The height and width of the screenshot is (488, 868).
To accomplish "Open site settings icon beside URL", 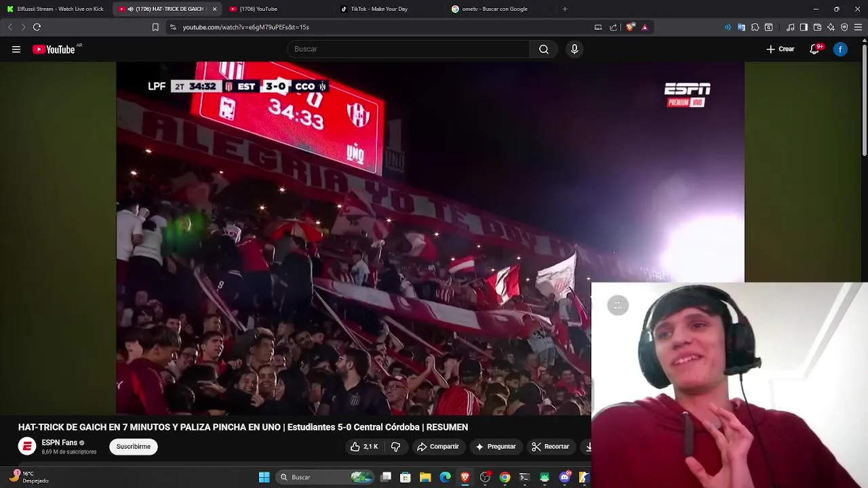I will click(173, 27).
